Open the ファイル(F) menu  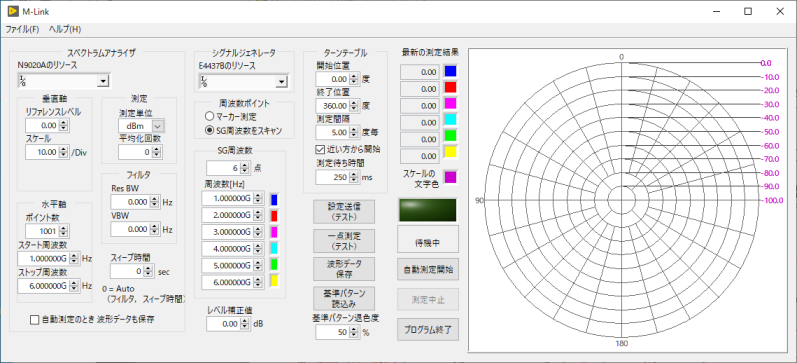click(x=22, y=29)
